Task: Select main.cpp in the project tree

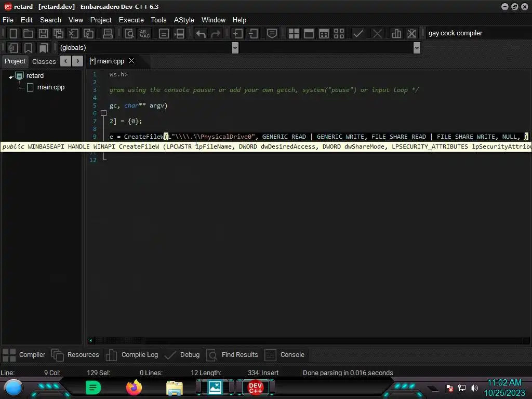Action: click(x=50, y=87)
